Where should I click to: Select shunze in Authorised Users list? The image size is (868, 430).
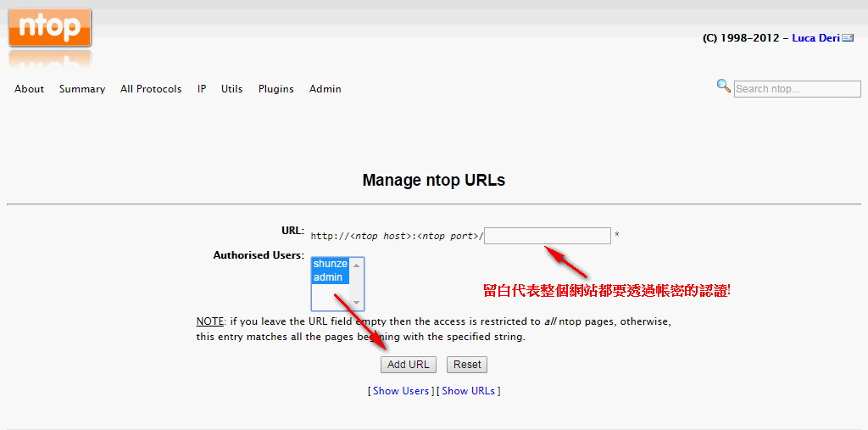point(331,265)
